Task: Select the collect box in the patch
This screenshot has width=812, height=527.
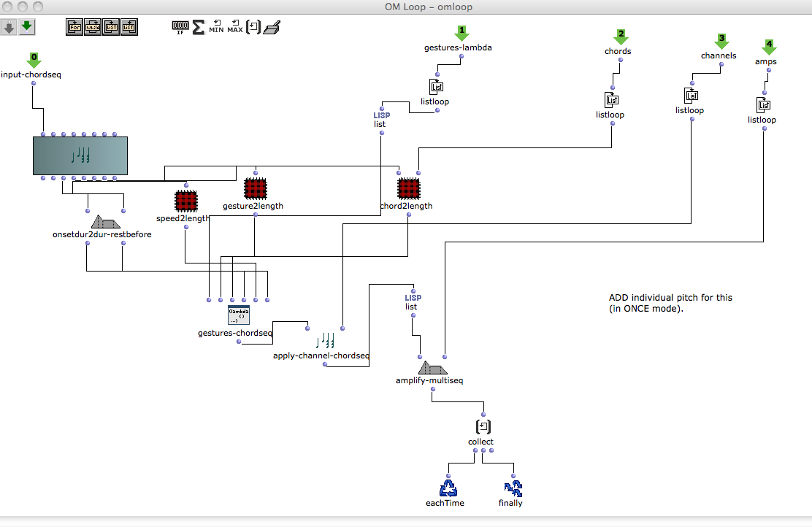Action: (483, 426)
